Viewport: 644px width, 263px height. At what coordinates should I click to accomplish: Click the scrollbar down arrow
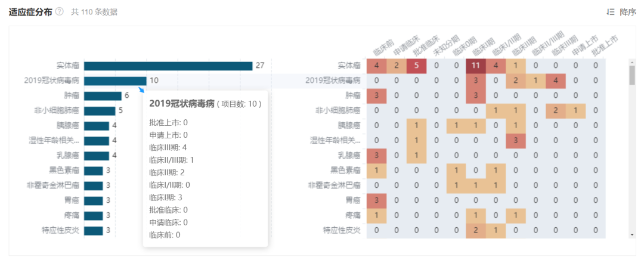(x=632, y=235)
